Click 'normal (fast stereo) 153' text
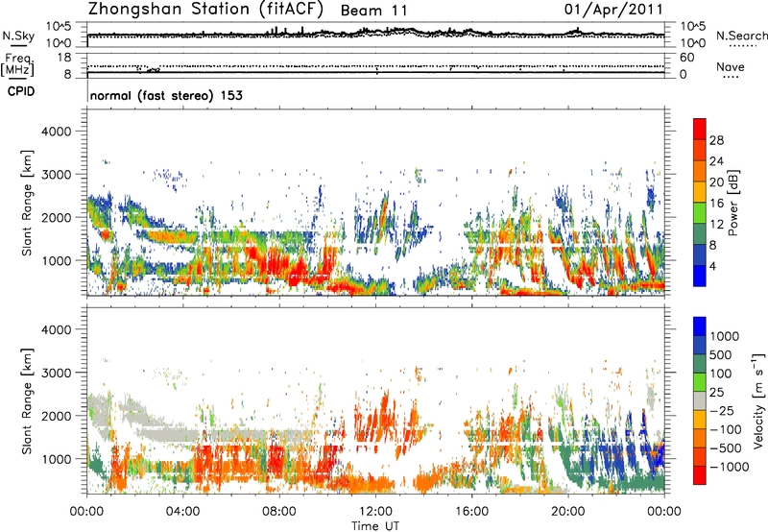This screenshot has height=532, width=768. pos(166,95)
